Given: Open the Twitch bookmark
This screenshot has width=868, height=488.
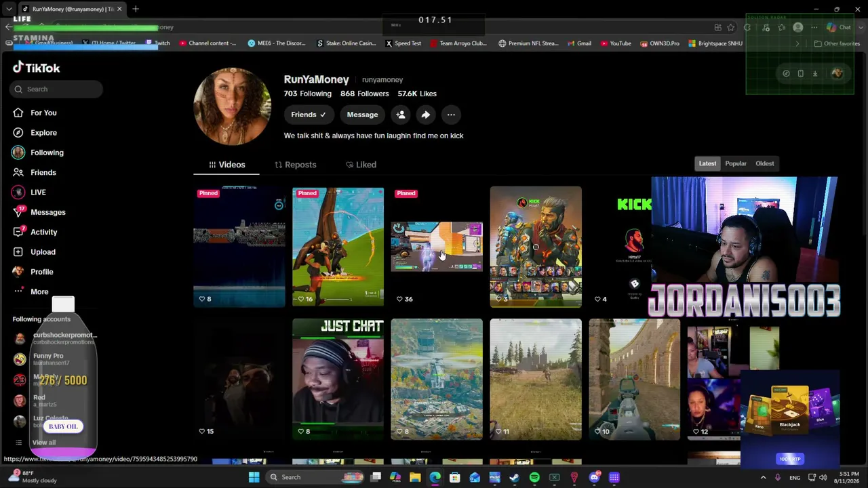Looking at the screenshot, I should click(157, 43).
